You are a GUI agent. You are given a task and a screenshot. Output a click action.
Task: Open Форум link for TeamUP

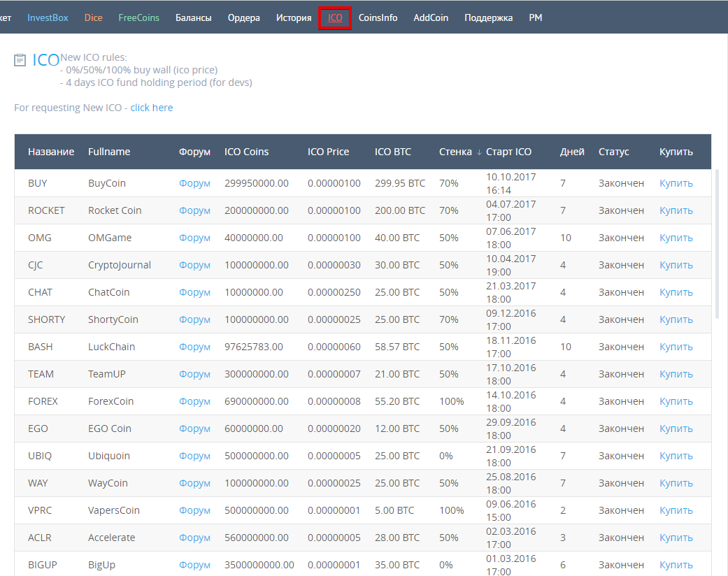coord(194,374)
